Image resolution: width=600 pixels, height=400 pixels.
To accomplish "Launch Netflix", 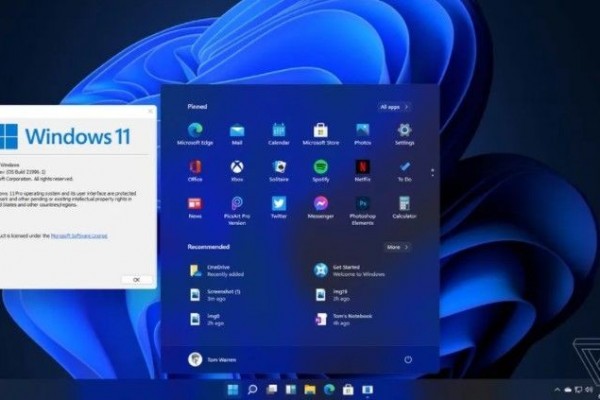I will pyautogui.click(x=362, y=171).
